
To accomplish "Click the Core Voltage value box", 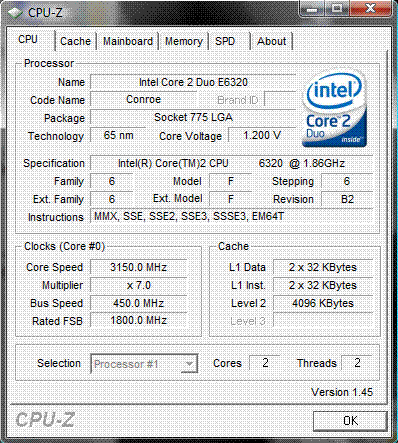I will click(x=262, y=136).
